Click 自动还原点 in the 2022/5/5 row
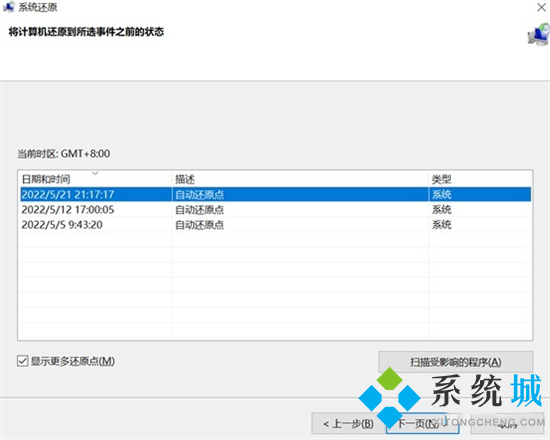 pyautogui.click(x=199, y=225)
